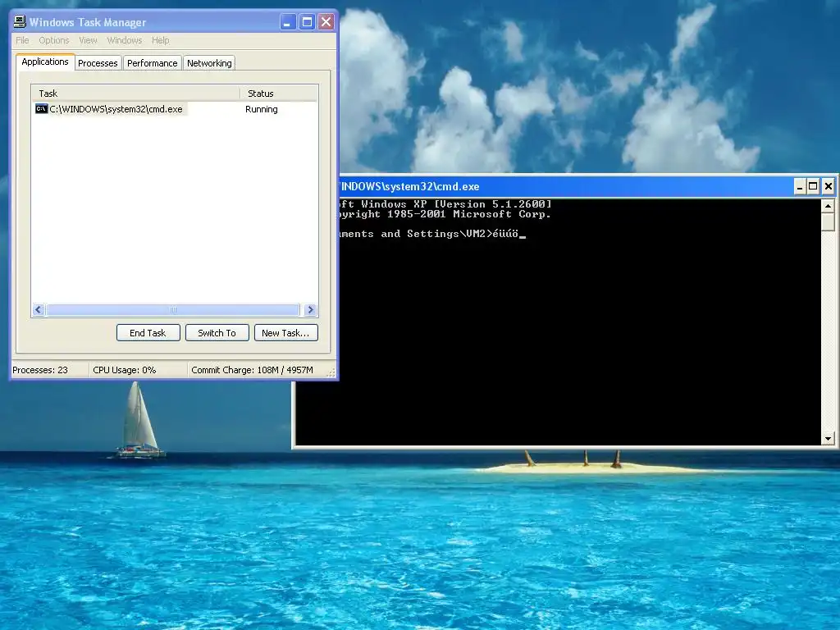Click the End Task button
840x630 pixels.
(148, 333)
